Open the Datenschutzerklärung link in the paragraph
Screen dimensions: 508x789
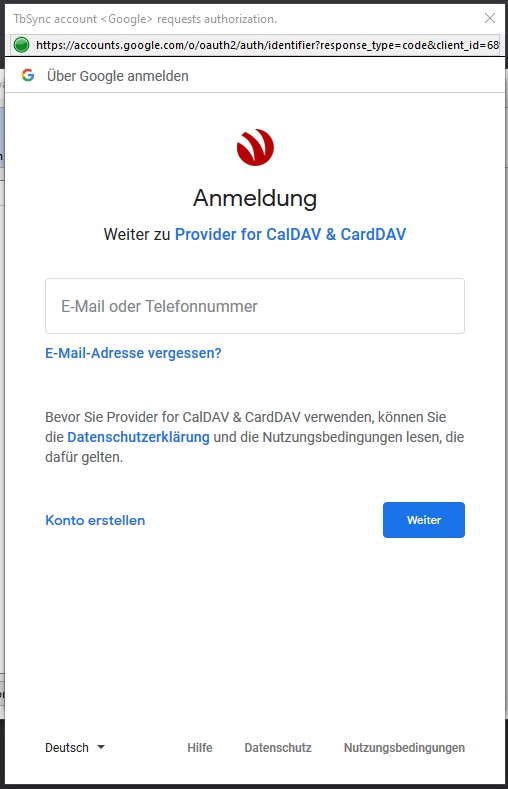[138, 437]
